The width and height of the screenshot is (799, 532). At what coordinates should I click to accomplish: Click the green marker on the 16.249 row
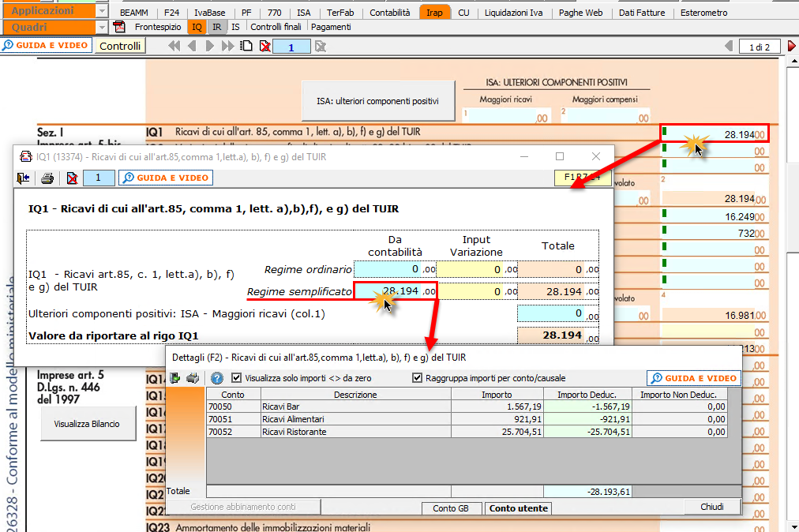point(664,214)
